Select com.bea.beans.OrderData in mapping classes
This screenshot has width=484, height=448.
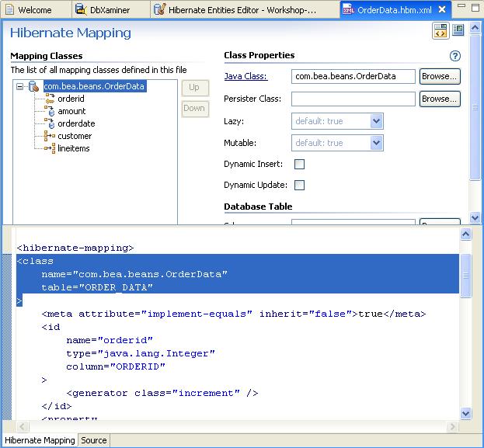coord(95,86)
